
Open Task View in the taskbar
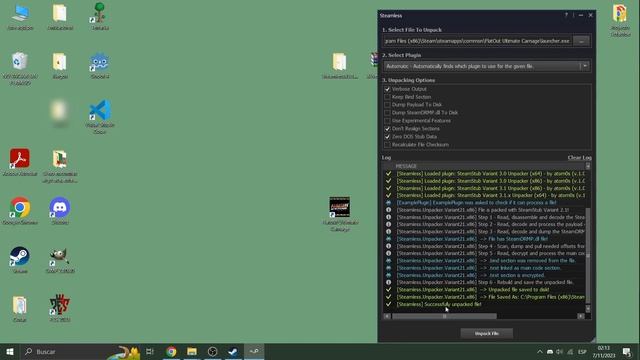pos(150,351)
